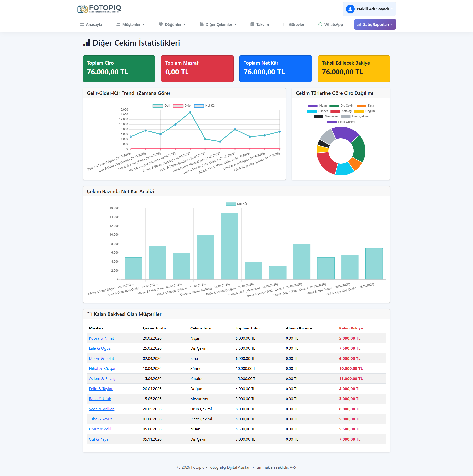Click the Anasayfa grid icon
473x476 pixels.
[82, 24]
